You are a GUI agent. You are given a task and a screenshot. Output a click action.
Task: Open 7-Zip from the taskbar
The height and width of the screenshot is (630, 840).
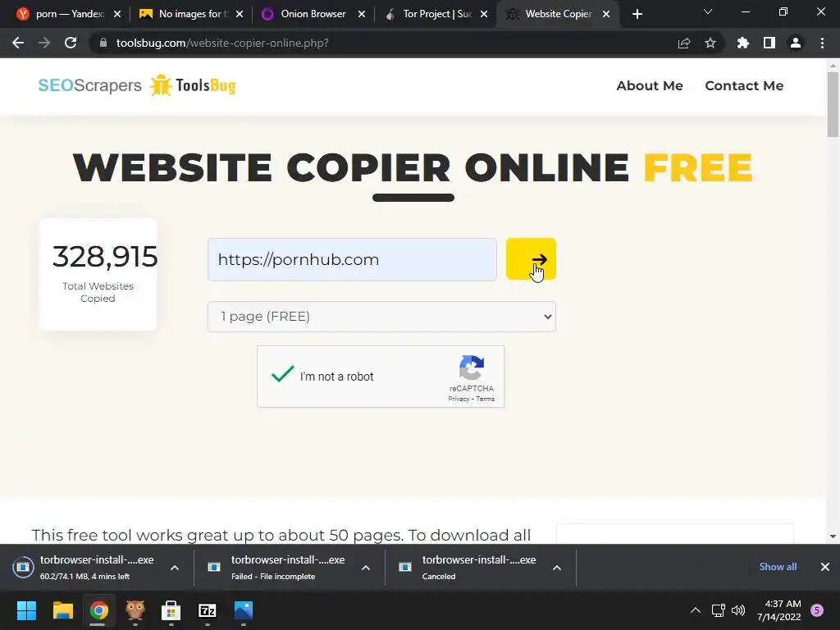click(208, 610)
